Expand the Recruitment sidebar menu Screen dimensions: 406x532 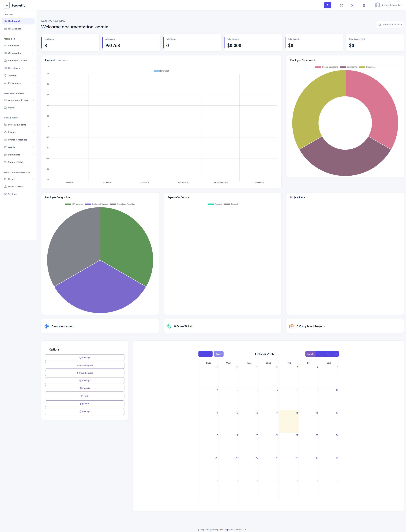pyautogui.click(x=18, y=68)
